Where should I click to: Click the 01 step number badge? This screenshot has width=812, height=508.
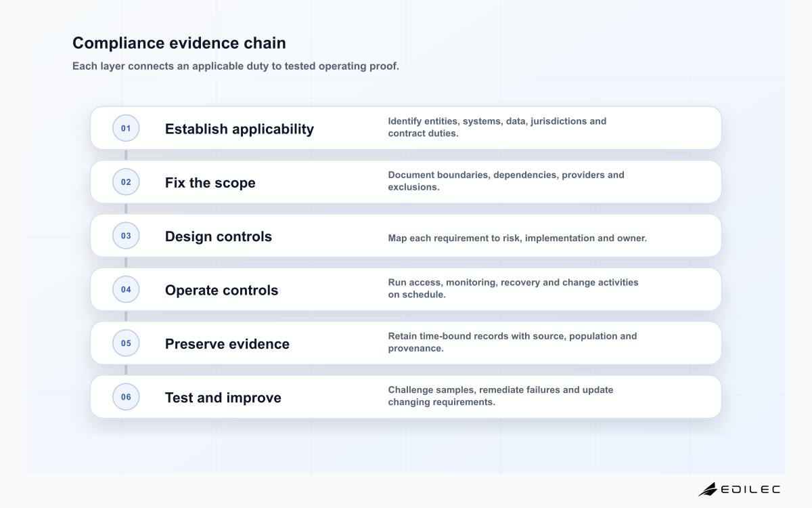[x=126, y=128]
